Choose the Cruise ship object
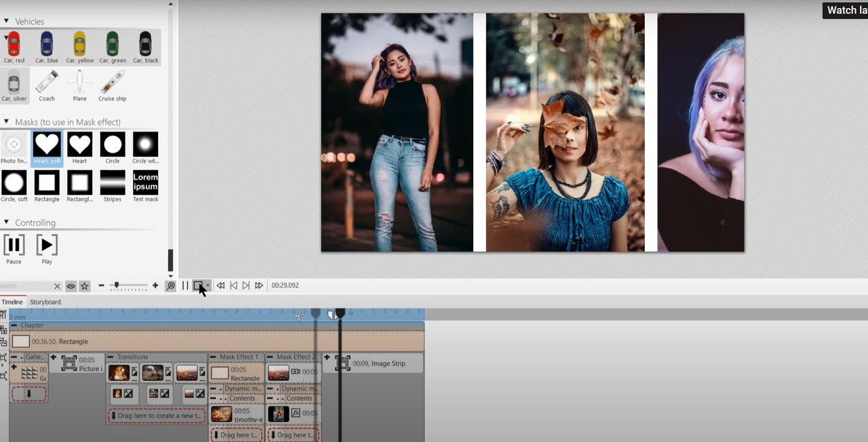Image resolution: width=868 pixels, height=442 pixels. (x=113, y=85)
